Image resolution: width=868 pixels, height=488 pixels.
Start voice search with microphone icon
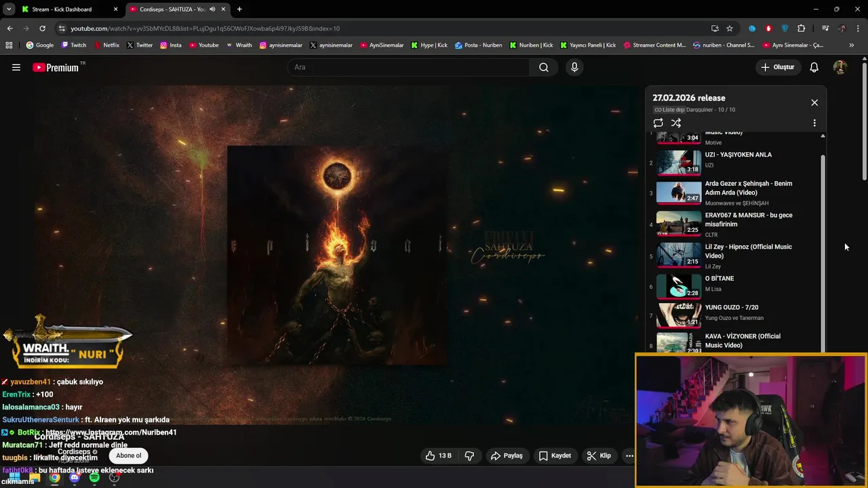pos(574,67)
